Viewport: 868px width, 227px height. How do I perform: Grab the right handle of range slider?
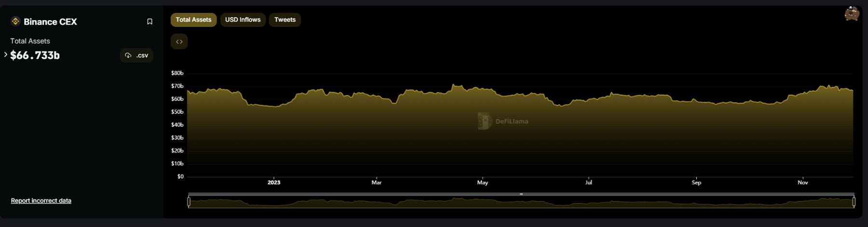[854, 201]
